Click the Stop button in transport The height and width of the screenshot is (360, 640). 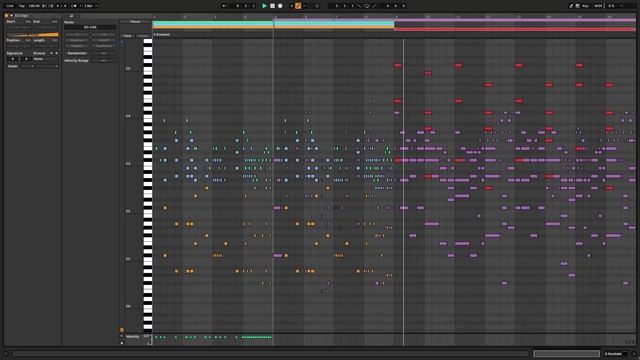[x=272, y=6]
